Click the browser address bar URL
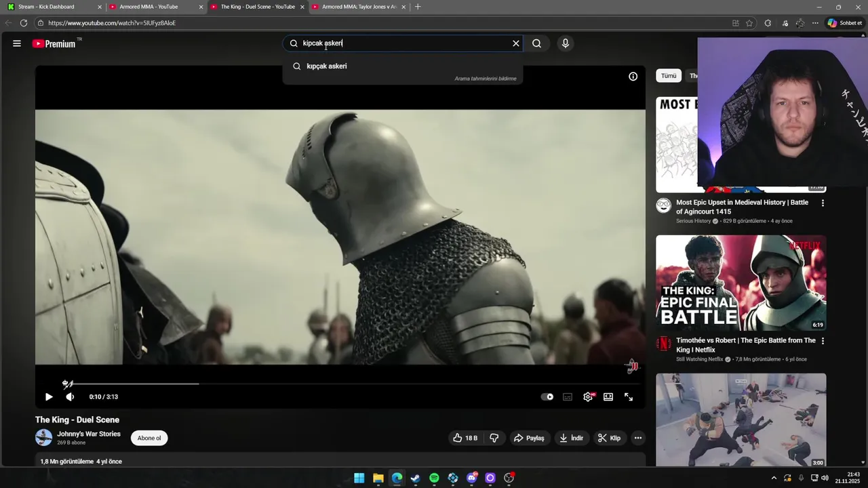 [112, 23]
